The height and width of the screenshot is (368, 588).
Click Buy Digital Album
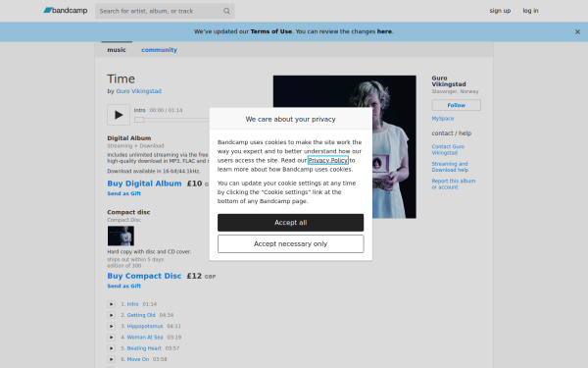[144, 184]
